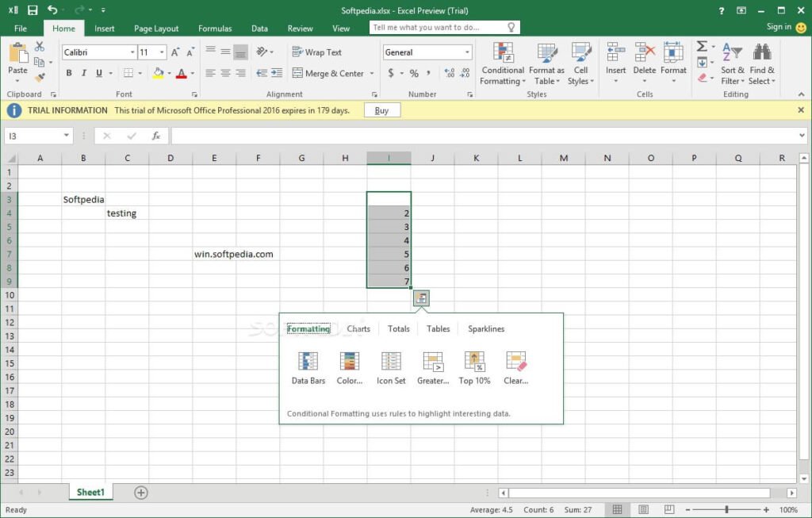Toggle Wrap Text

click(317, 52)
